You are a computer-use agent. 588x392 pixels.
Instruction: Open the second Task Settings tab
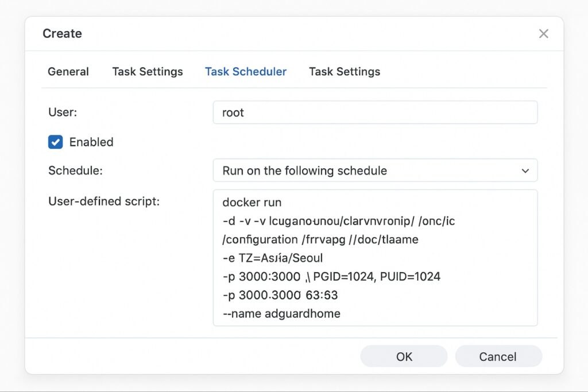(x=344, y=71)
